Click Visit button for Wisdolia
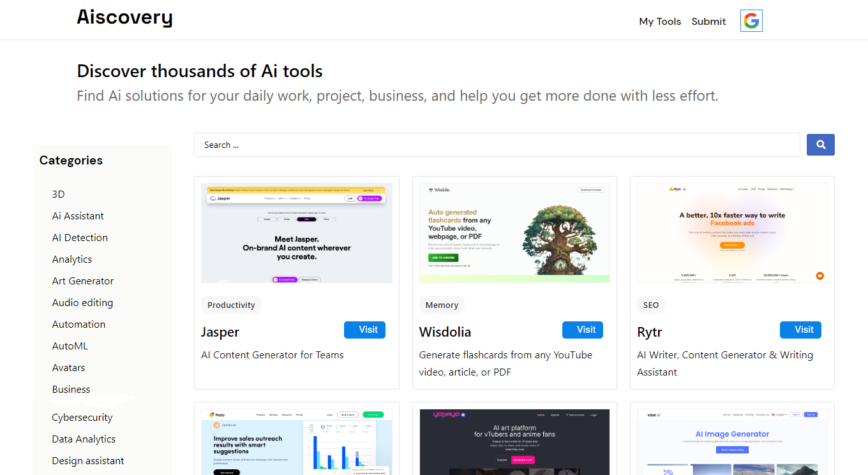This screenshot has width=868, height=475. tap(583, 330)
